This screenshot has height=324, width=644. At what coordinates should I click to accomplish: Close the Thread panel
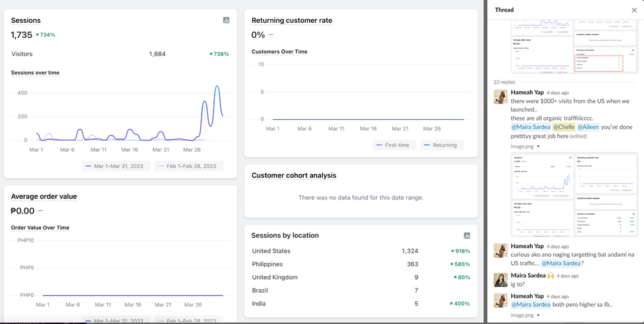point(634,10)
